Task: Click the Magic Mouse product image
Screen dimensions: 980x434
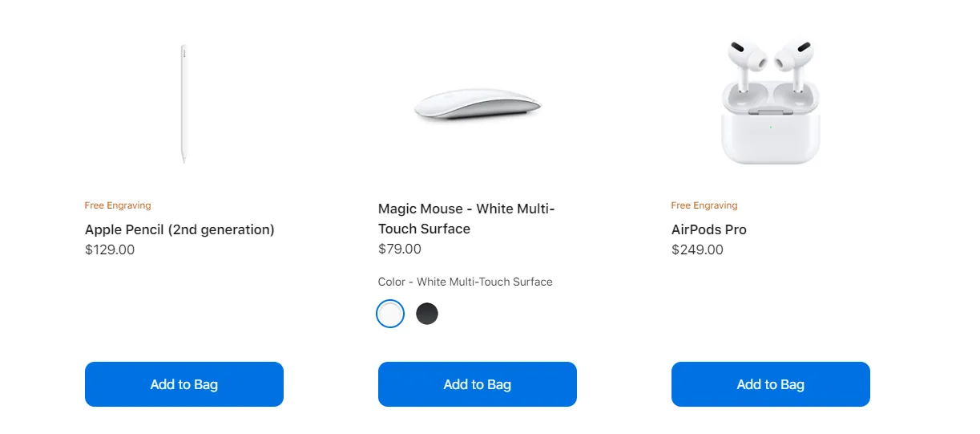Action: 478,103
